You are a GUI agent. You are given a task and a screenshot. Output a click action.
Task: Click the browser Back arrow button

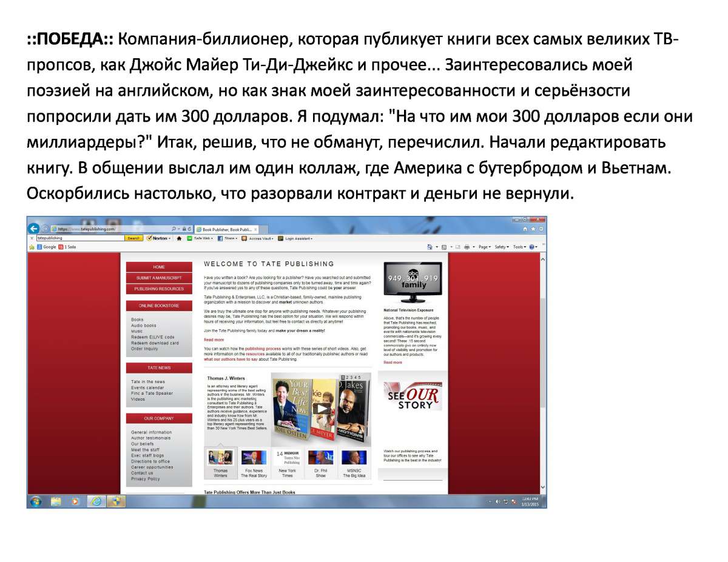[x=34, y=229]
